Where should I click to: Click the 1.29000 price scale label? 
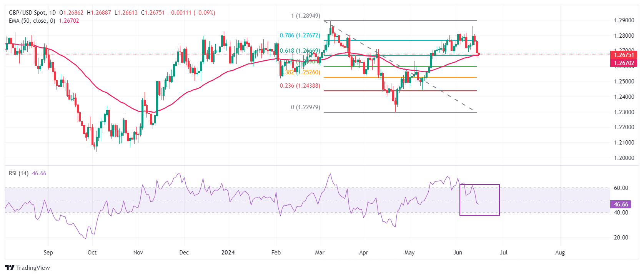coord(624,20)
